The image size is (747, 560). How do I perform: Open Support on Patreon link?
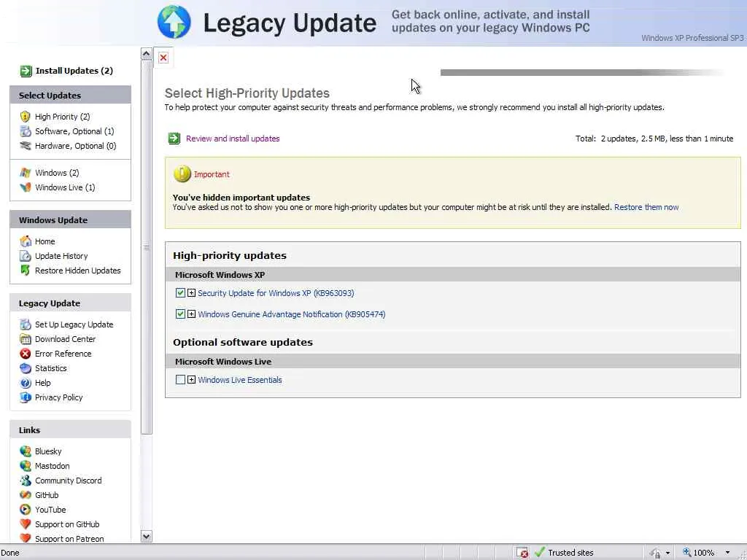click(69, 539)
